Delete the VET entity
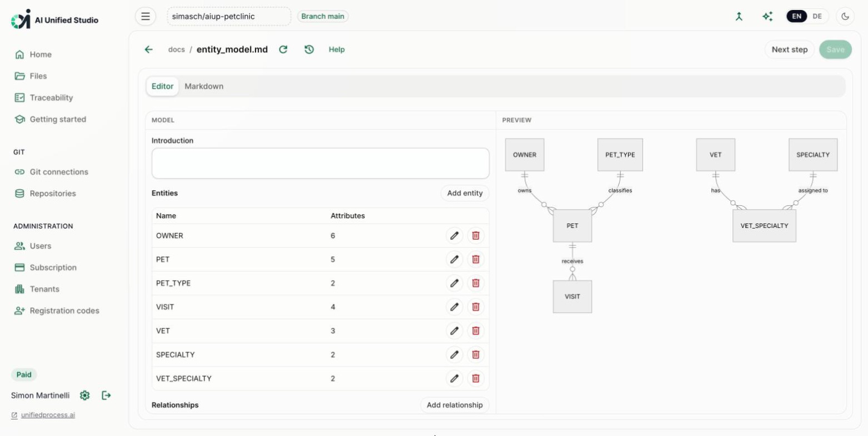Viewport: 868px width, 436px height. 475,331
